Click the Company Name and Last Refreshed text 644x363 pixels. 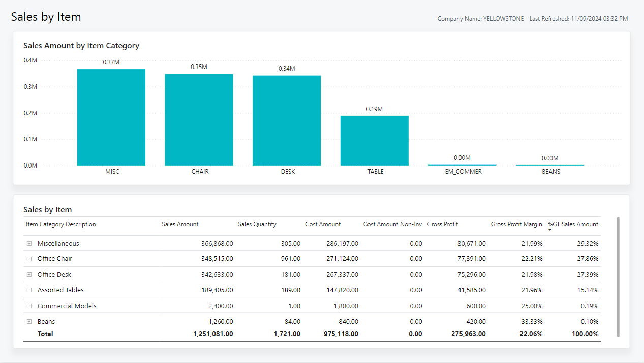click(533, 19)
